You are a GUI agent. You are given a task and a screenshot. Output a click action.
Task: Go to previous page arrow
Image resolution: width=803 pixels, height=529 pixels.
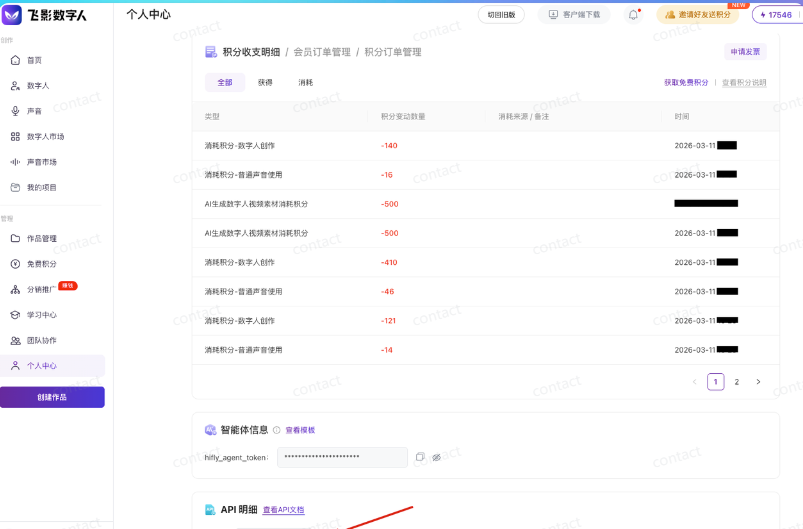tap(694, 382)
